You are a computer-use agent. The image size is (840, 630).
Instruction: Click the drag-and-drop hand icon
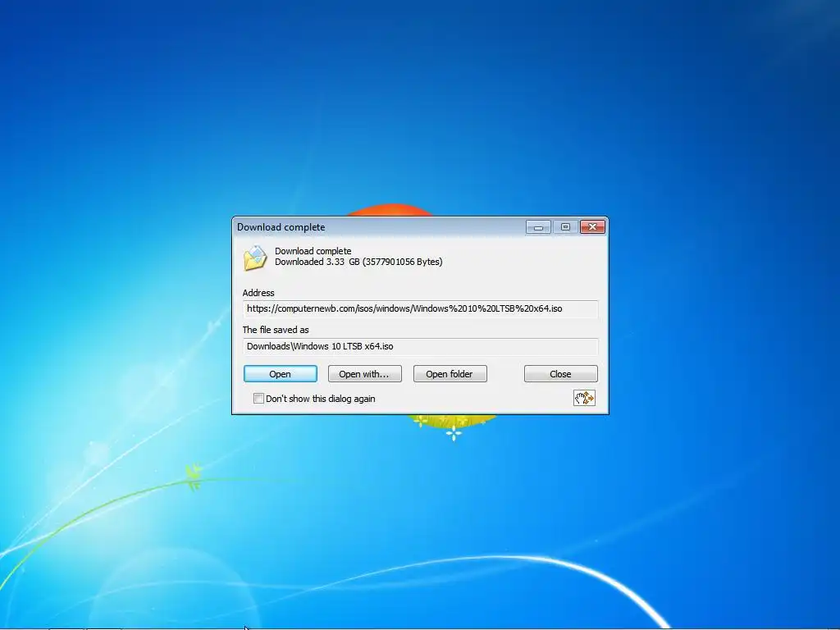pyautogui.click(x=584, y=398)
